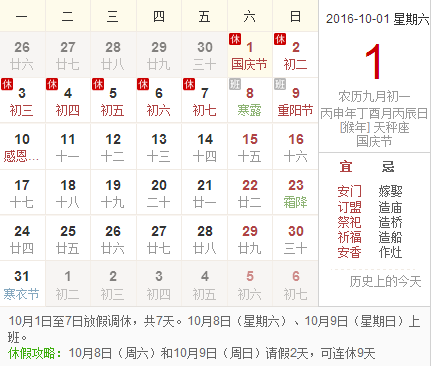
Task: Select October 23 霜降 date cell
Action: pos(295,193)
